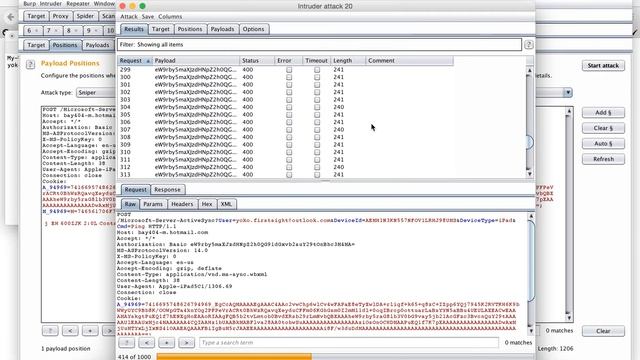Viewport: 640px width, 360px height.
Task: Sort by Timeout column header
Action: coord(316,60)
